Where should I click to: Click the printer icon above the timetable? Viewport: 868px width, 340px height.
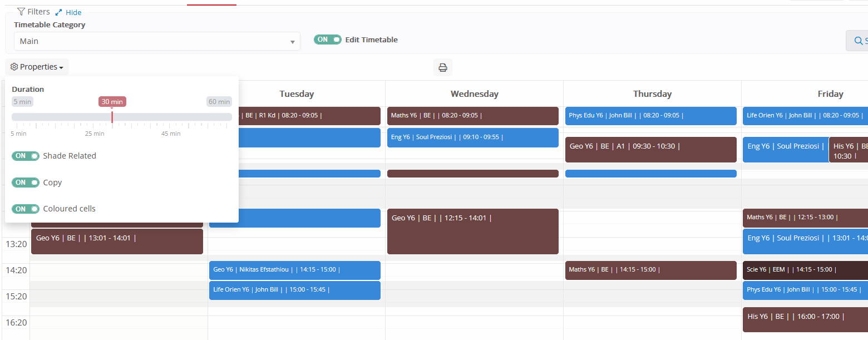443,67
